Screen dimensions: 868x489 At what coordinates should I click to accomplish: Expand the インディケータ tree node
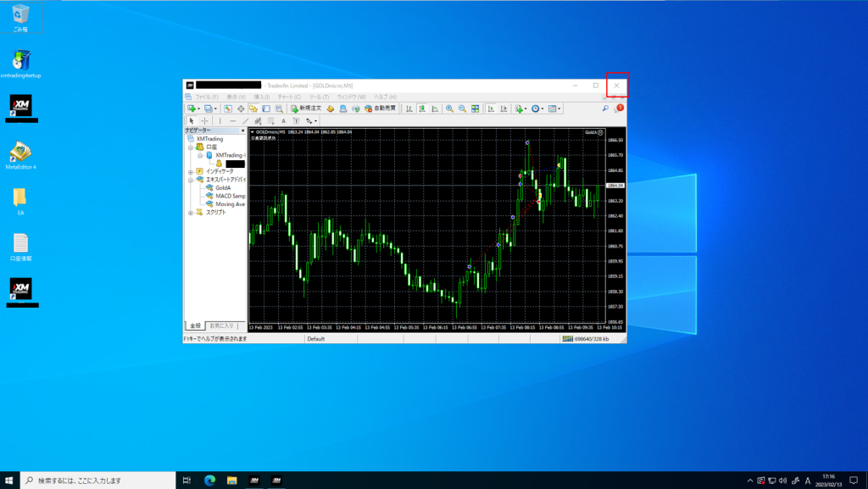(191, 172)
